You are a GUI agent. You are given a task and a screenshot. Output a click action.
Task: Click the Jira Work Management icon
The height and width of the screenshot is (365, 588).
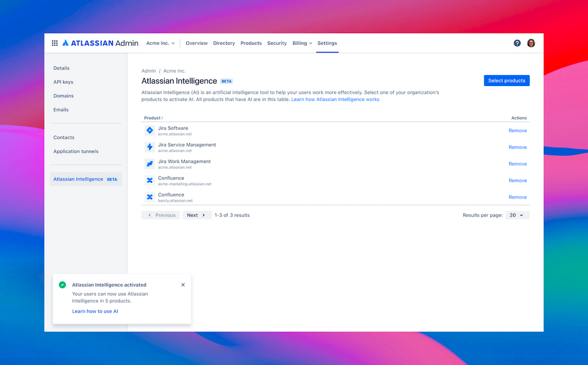pyautogui.click(x=150, y=163)
